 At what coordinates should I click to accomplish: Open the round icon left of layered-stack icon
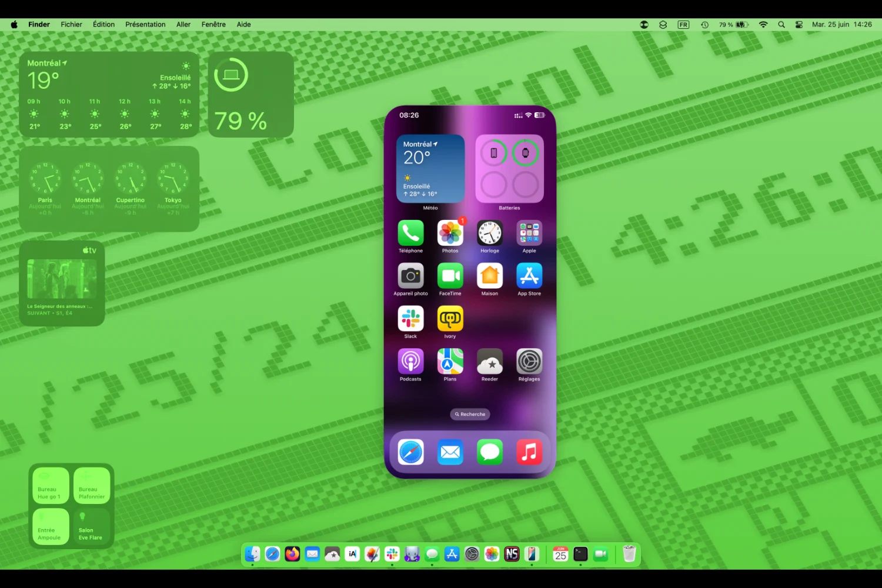tap(644, 25)
